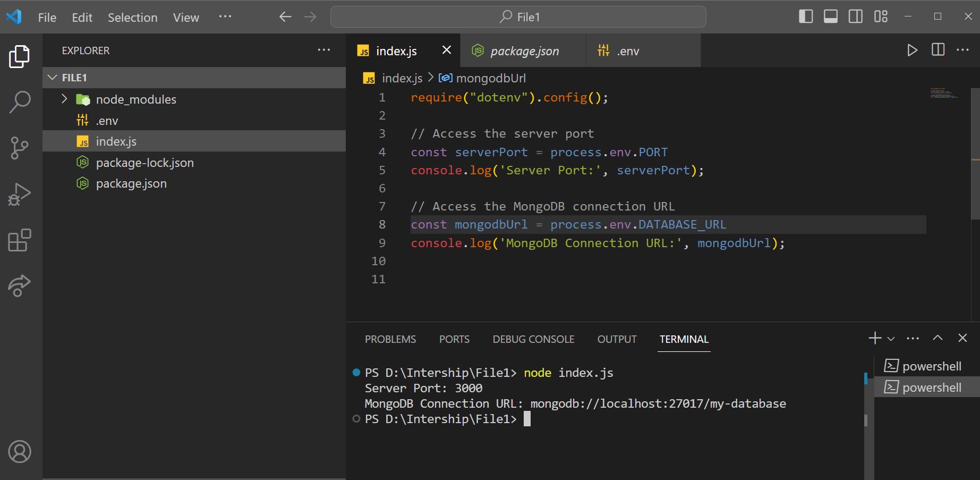This screenshot has width=980, height=480.
Task: Toggle the Secondary Side Bar
Action: [x=855, y=16]
